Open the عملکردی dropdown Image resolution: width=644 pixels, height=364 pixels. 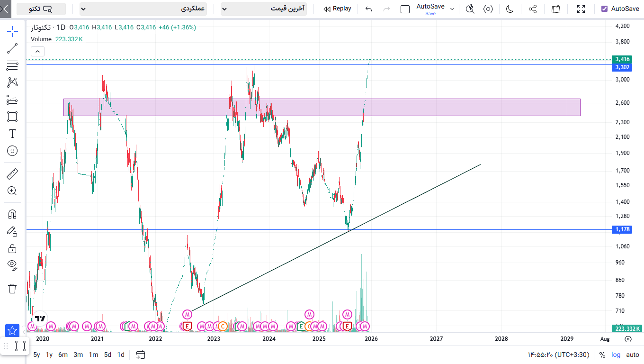(143, 9)
